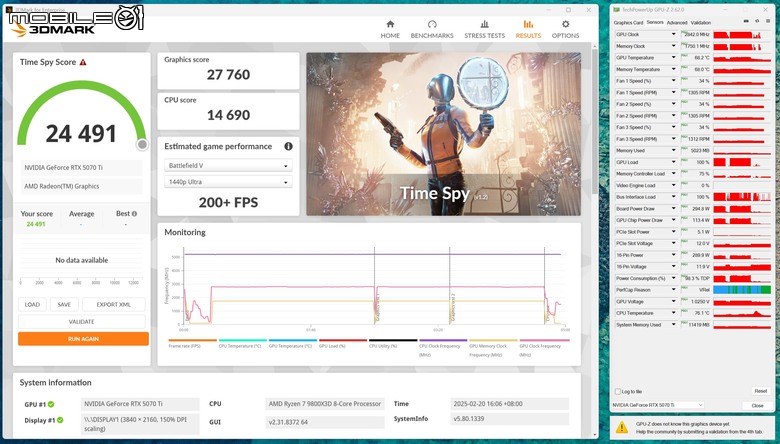Open Stress Tests via its chart icon

484,24
